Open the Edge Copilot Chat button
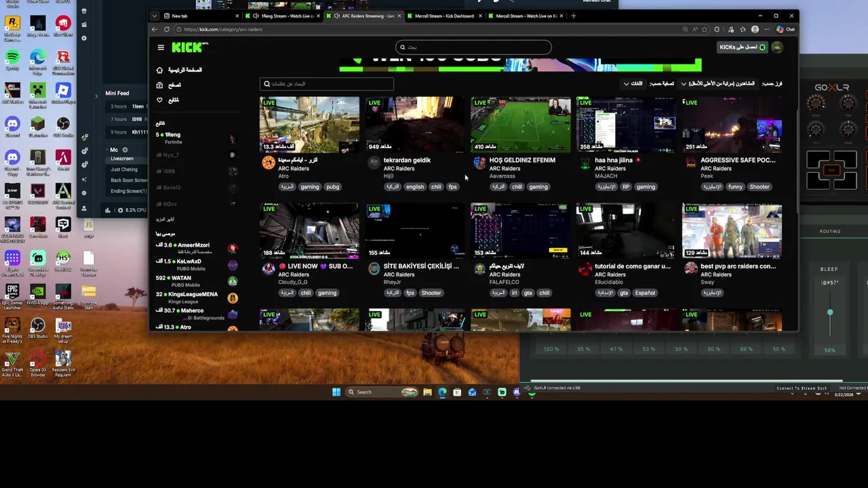 coord(786,29)
